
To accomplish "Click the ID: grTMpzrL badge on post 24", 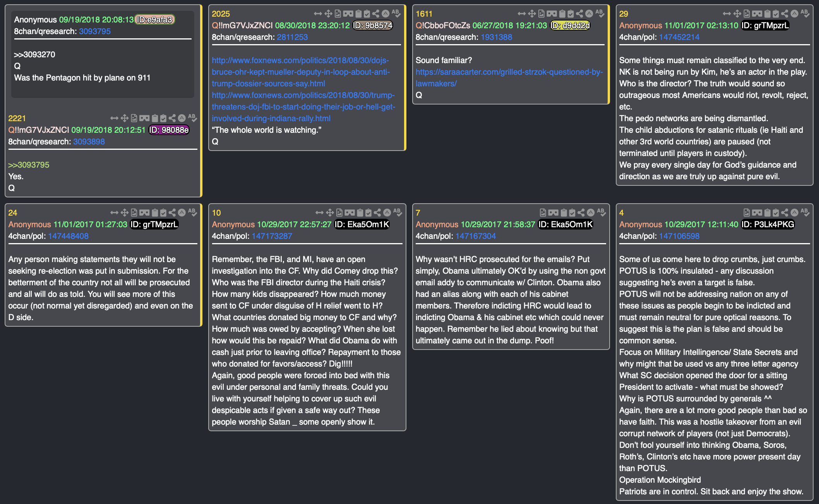I will pyautogui.click(x=154, y=225).
